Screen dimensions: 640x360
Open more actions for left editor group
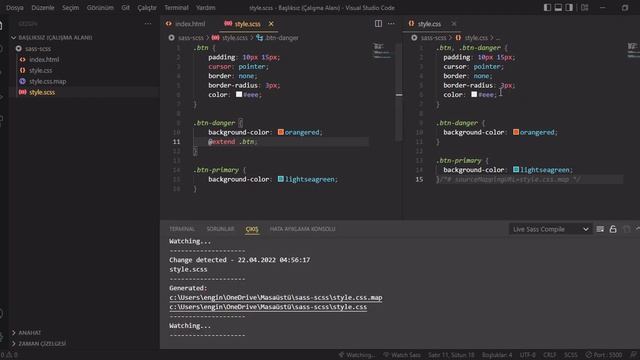click(391, 24)
